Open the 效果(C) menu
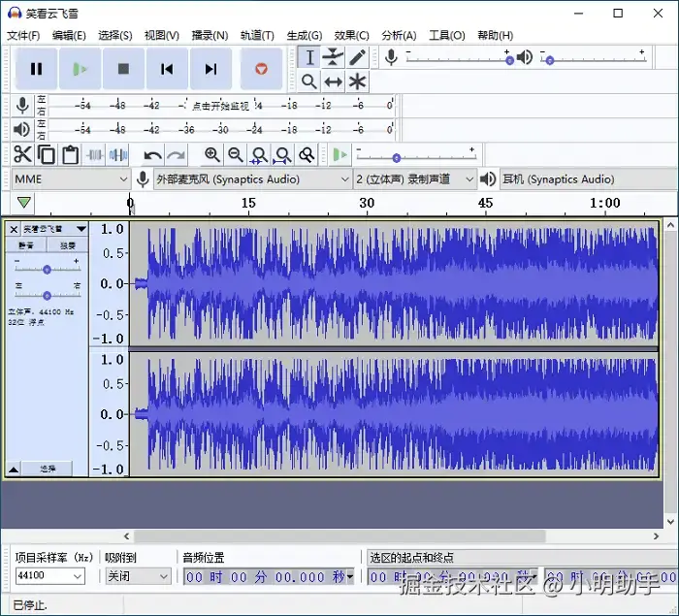Image resolution: width=679 pixels, height=616 pixels. pyautogui.click(x=351, y=35)
